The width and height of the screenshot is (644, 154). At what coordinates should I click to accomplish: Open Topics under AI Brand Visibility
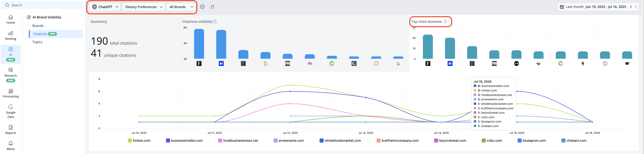click(37, 42)
